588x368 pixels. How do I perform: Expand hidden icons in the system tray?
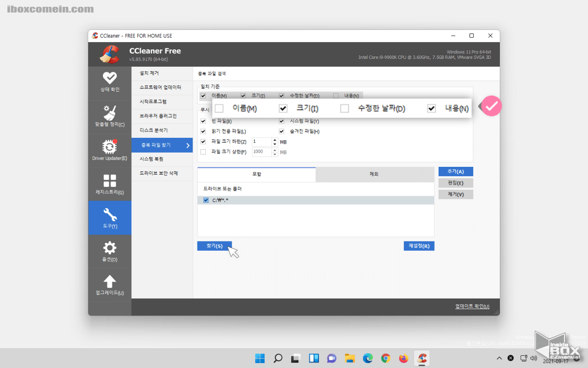499,358
